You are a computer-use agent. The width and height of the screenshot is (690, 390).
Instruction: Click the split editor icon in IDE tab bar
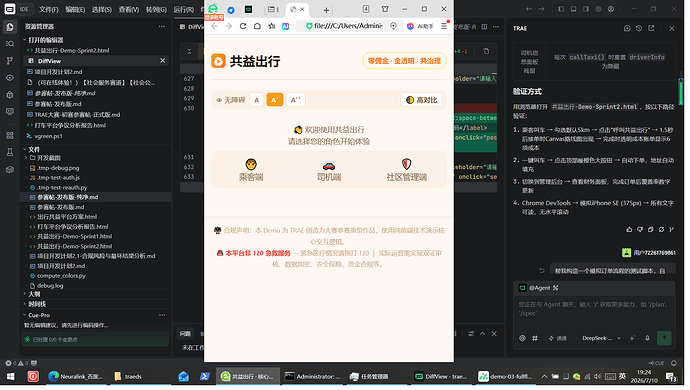[484, 27]
